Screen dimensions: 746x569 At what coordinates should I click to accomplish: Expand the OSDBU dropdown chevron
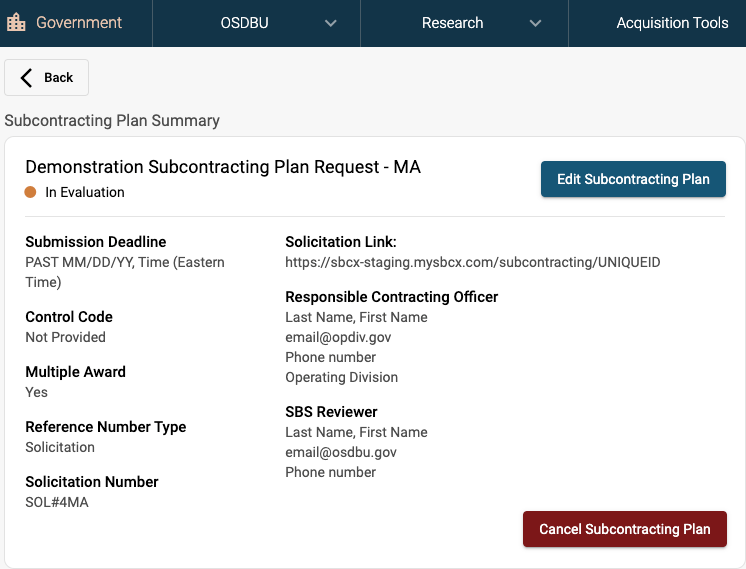click(331, 23)
